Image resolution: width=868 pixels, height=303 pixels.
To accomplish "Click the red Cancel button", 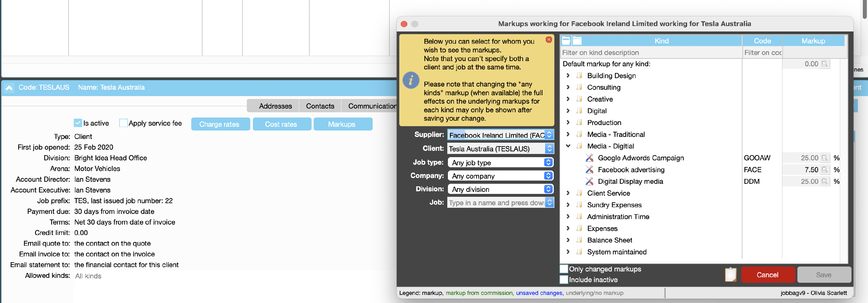I will pos(768,275).
